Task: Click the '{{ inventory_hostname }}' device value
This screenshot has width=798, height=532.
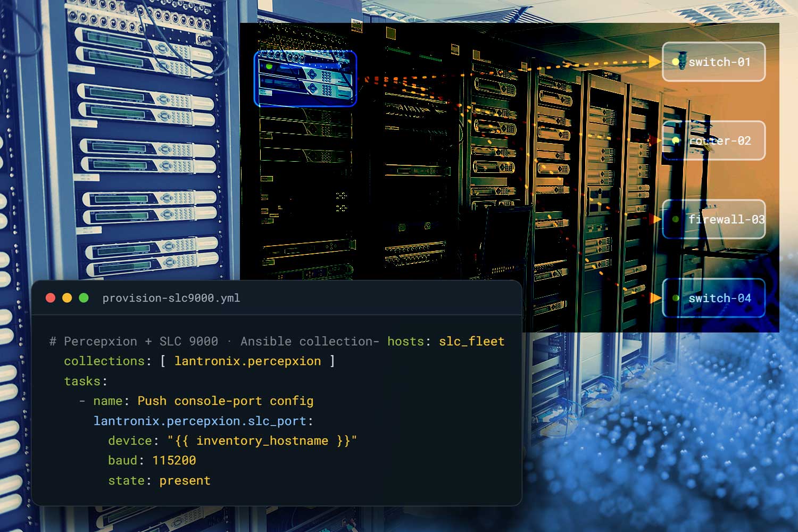Action: point(262,440)
